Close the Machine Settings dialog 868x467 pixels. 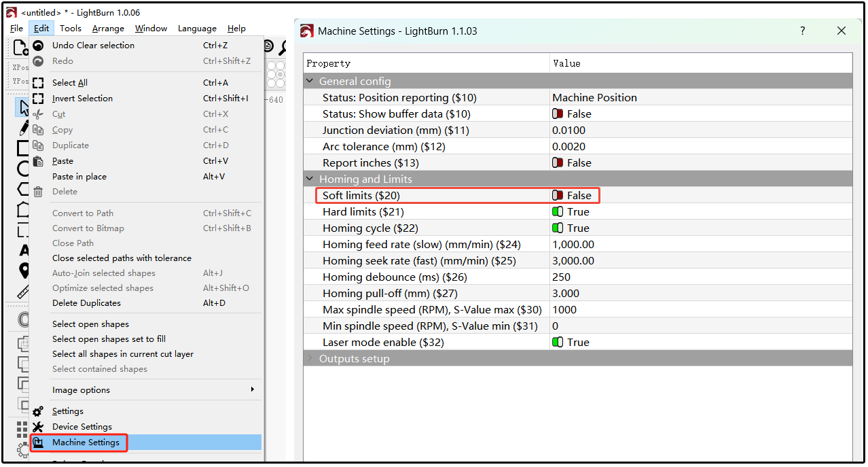click(x=842, y=31)
